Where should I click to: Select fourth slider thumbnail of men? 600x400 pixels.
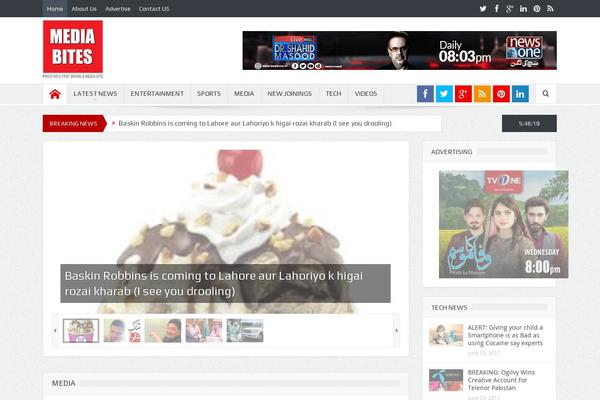pyautogui.click(x=204, y=331)
